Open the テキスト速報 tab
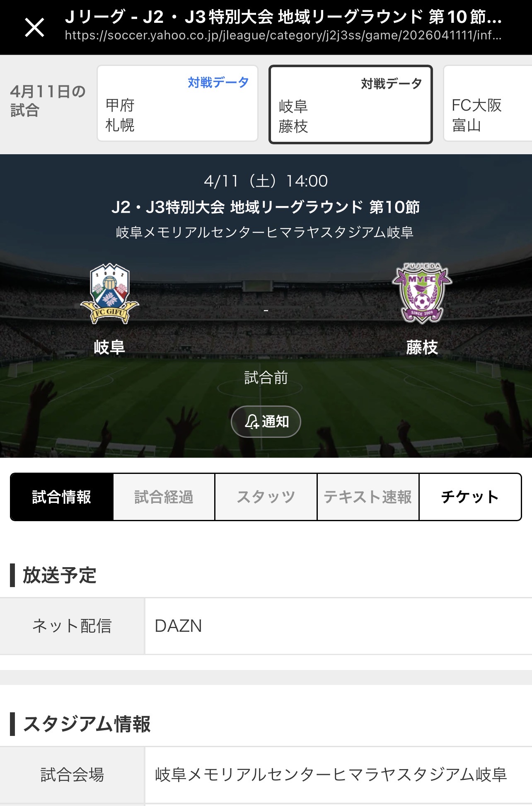 pyautogui.click(x=368, y=497)
